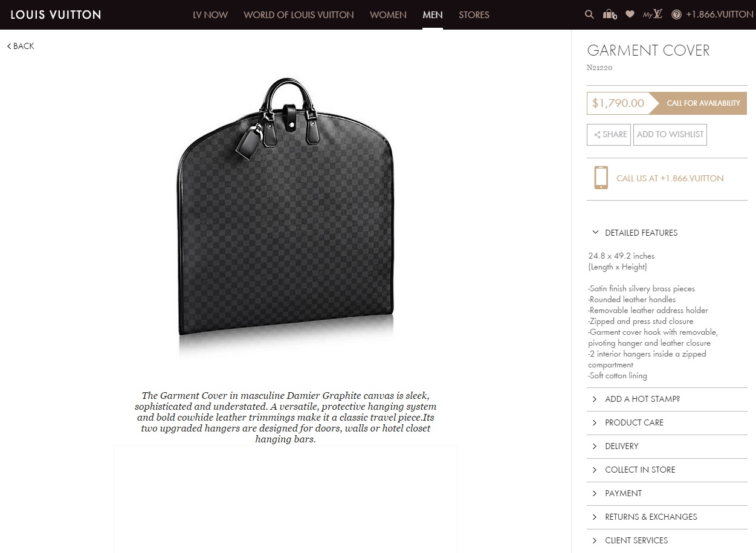Expand the Returns & Exchanges section
The width and height of the screenshot is (756, 553).
667,517
